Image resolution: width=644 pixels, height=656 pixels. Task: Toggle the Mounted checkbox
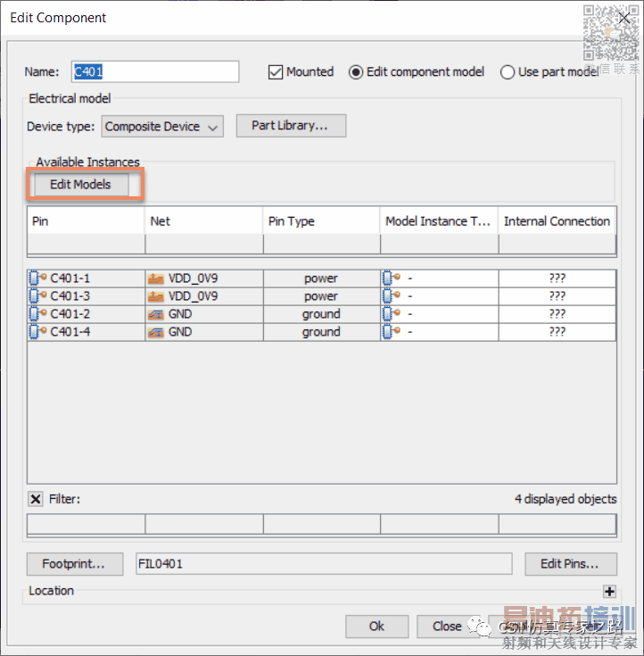pyautogui.click(x=276, y=72)
